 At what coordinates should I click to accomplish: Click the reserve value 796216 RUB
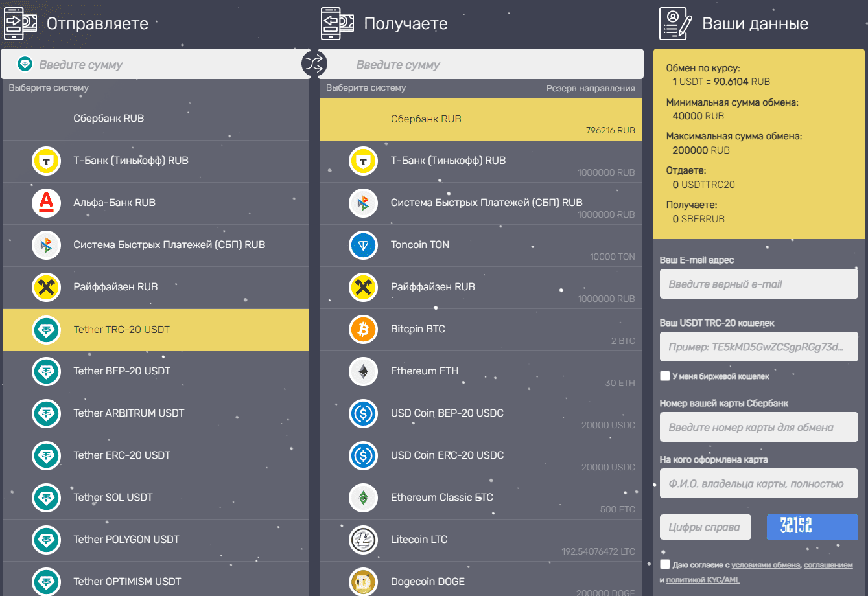tap(611, 130)
